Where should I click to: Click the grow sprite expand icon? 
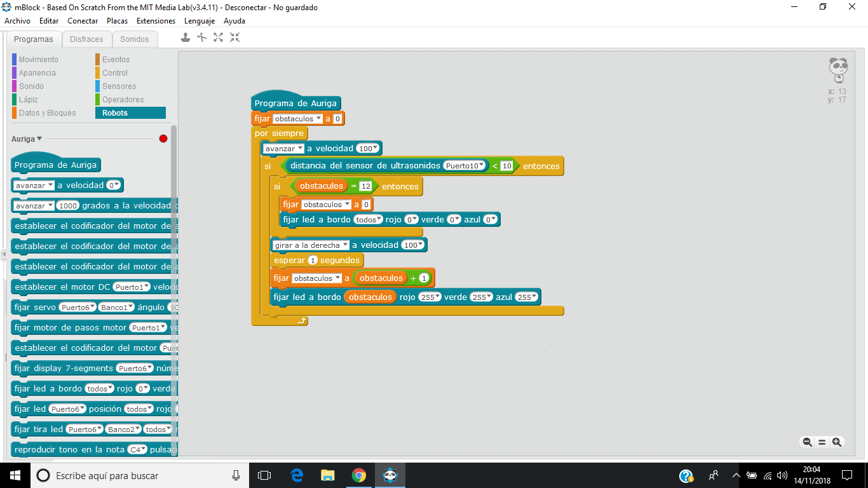click(x=219, y=37)
